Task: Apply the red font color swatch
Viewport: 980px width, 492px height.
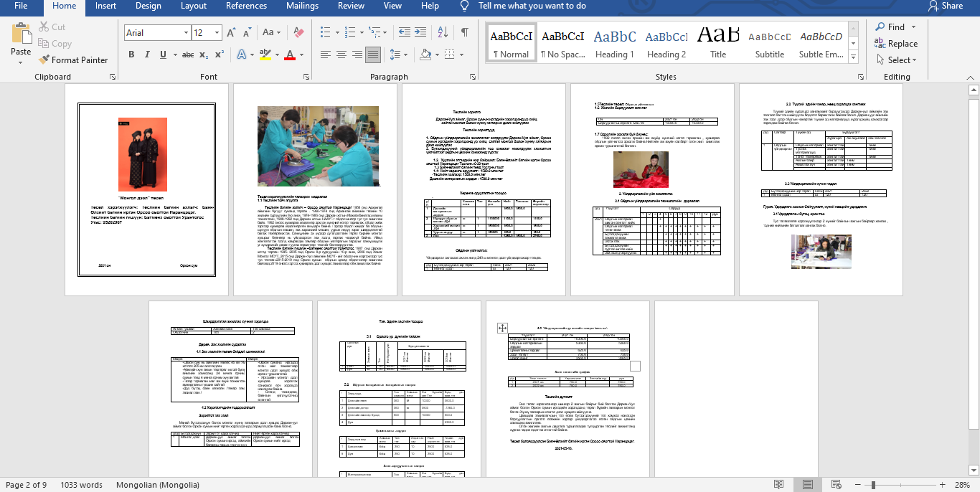Action: pyautogui.click(x=289, y=55)
